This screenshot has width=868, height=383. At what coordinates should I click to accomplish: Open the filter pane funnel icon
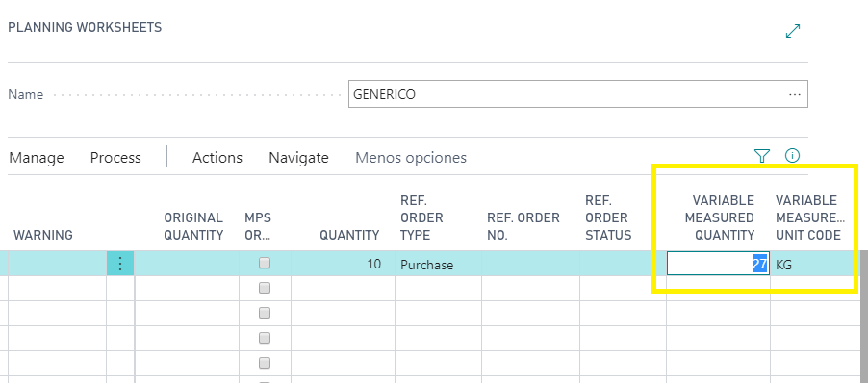point(762,156)
